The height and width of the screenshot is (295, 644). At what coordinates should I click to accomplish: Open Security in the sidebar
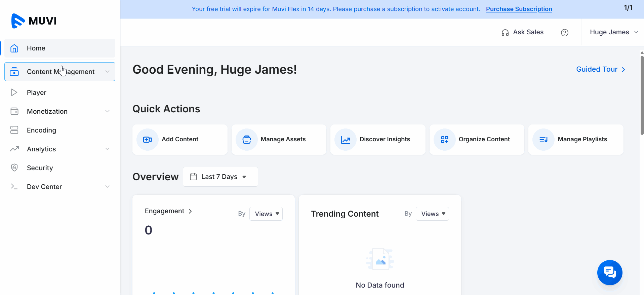pyautogui.click(x=40, y=168)
